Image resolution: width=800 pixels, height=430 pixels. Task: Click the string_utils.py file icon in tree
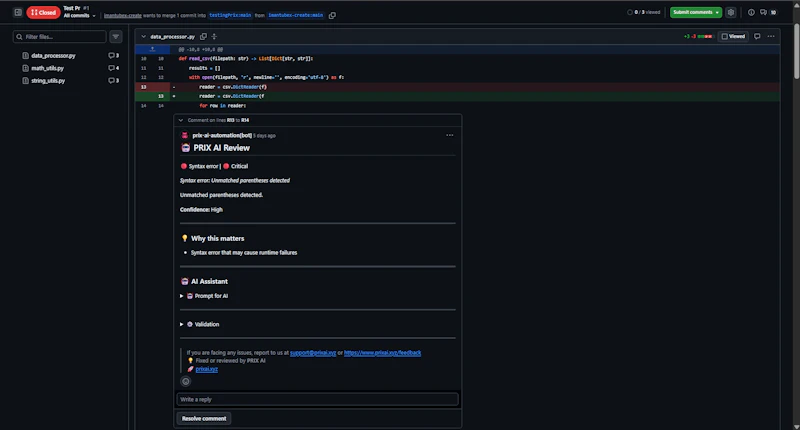coord(25,81)
